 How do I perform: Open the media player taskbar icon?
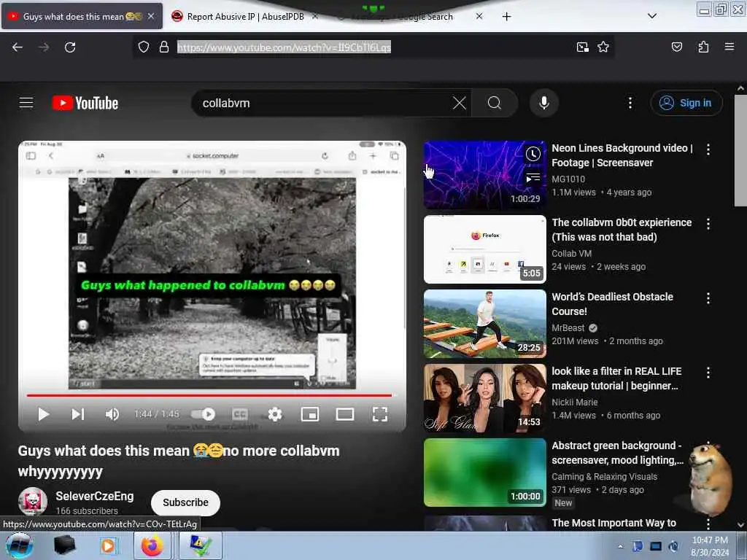[108, 545]
